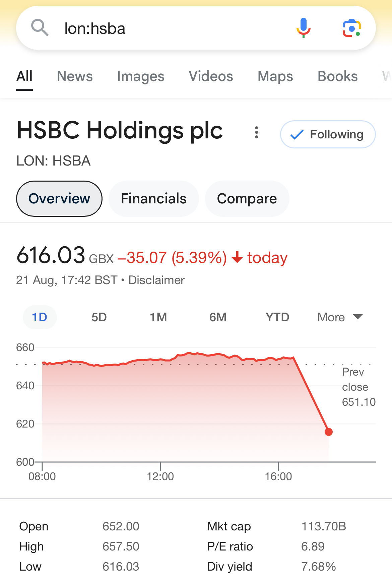Show the 6M chart range

click(x=218, y=317)
